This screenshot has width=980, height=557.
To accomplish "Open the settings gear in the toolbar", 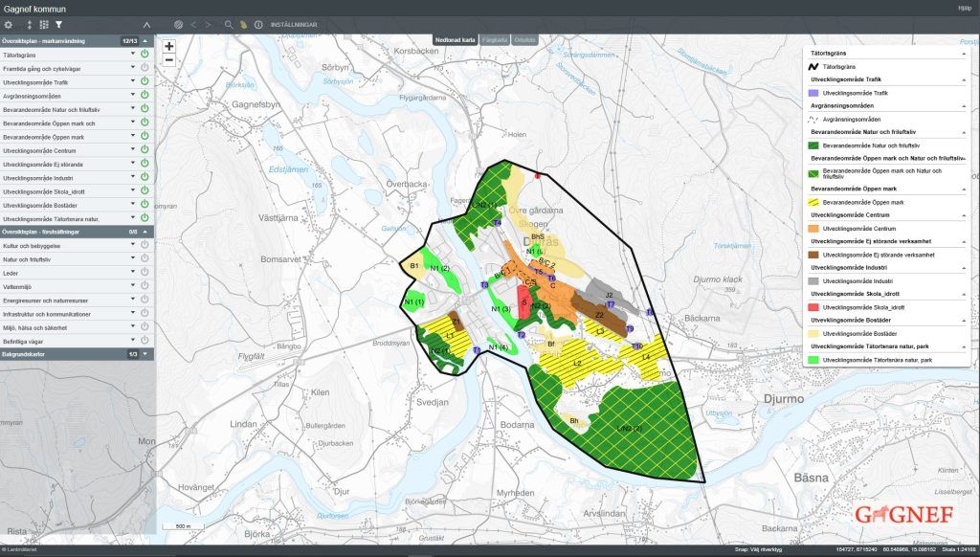I will [x=9, y=24].
